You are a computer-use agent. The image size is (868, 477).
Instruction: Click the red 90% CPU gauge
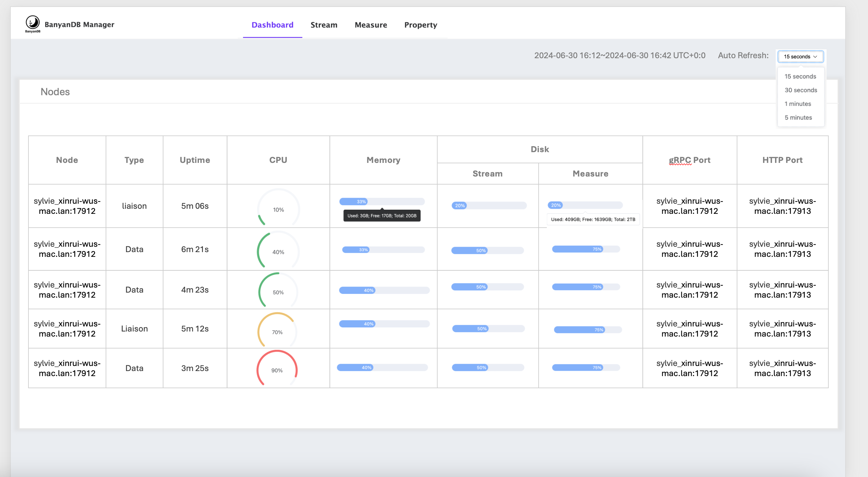click(x=277, y=370)
